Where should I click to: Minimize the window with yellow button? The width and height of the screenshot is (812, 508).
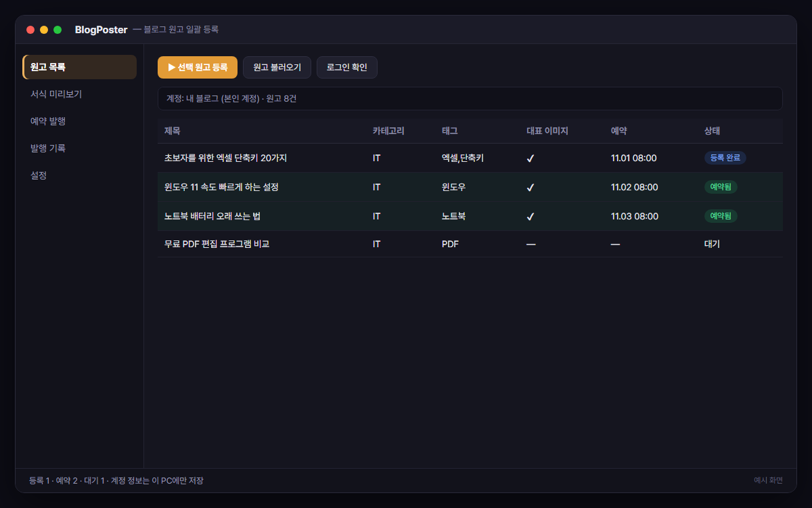(44, 30)
